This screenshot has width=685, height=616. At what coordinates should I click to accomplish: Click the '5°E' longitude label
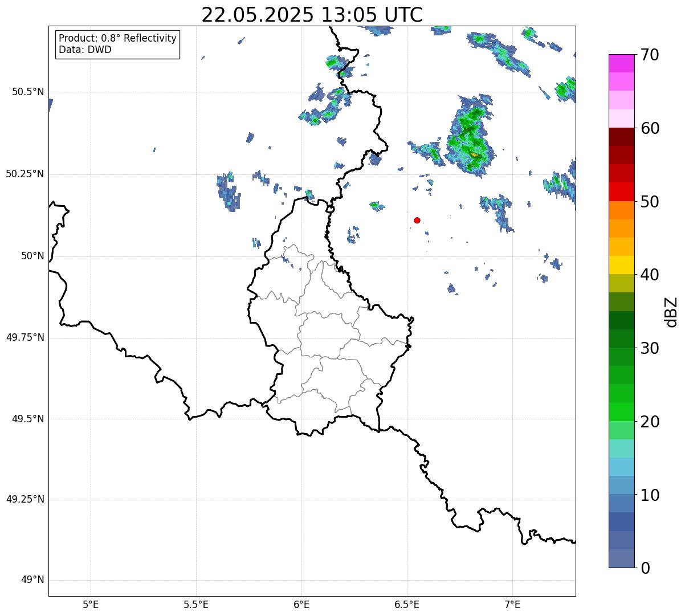point(91,604)
